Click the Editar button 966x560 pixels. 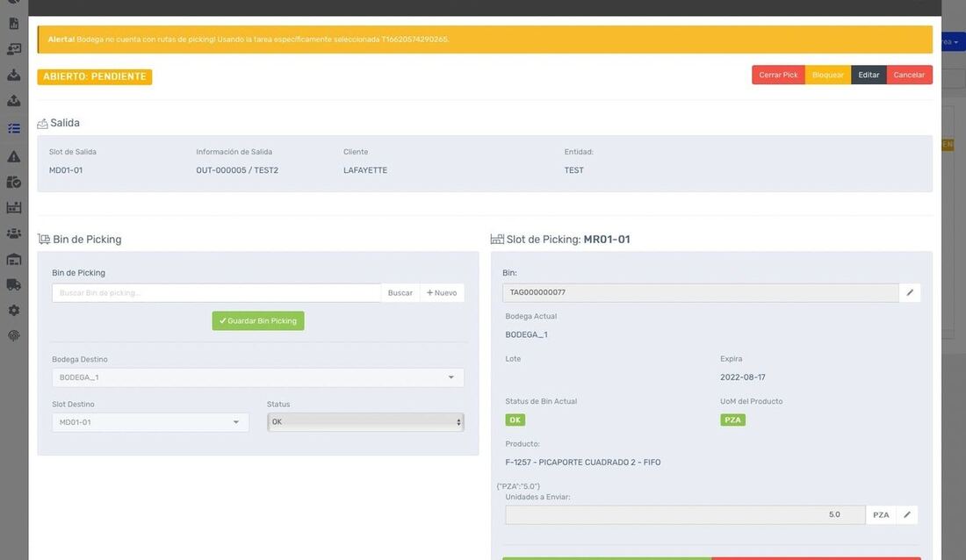(869, 75)
